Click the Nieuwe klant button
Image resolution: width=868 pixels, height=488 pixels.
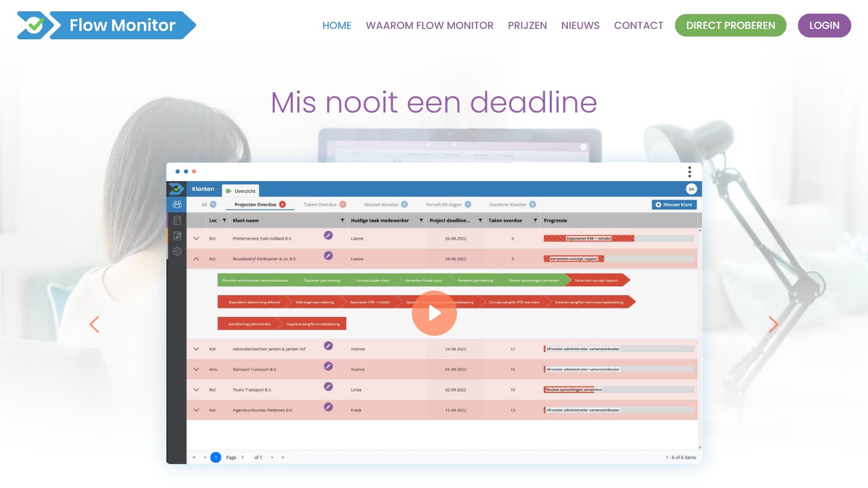point(674,204)
